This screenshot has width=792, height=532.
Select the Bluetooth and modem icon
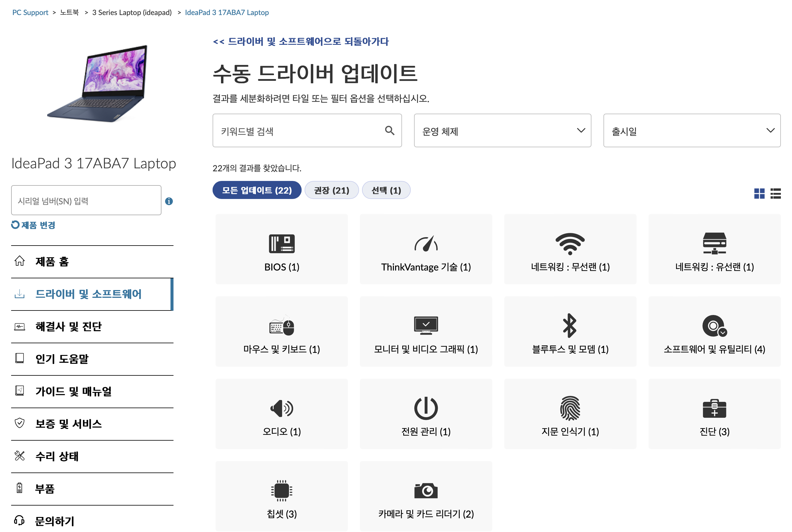[570, 326]
